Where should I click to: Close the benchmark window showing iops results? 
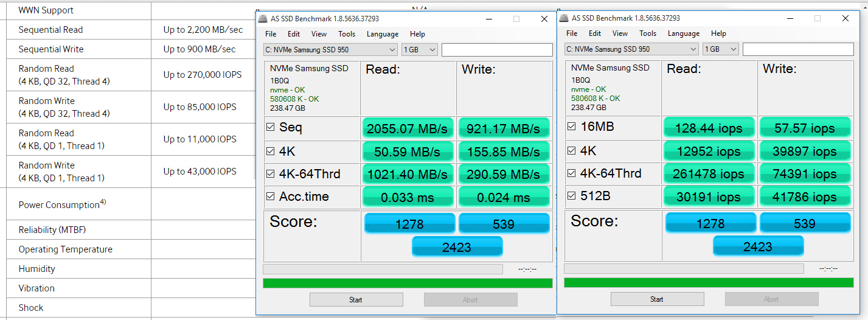click(x=845, y=18)
